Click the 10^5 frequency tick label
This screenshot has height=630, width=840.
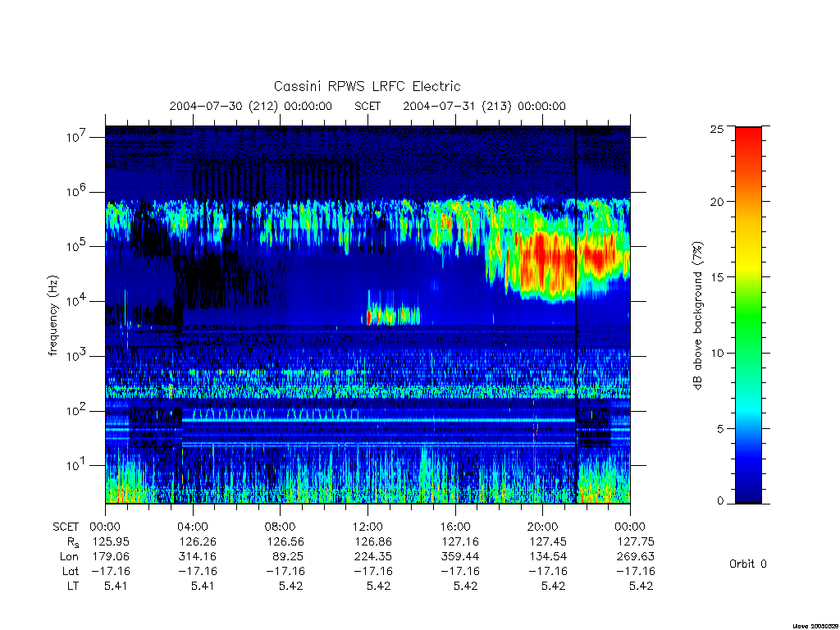pos(76,246)
